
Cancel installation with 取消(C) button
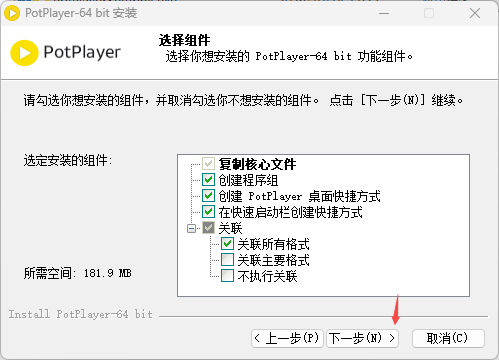point(448,338)
